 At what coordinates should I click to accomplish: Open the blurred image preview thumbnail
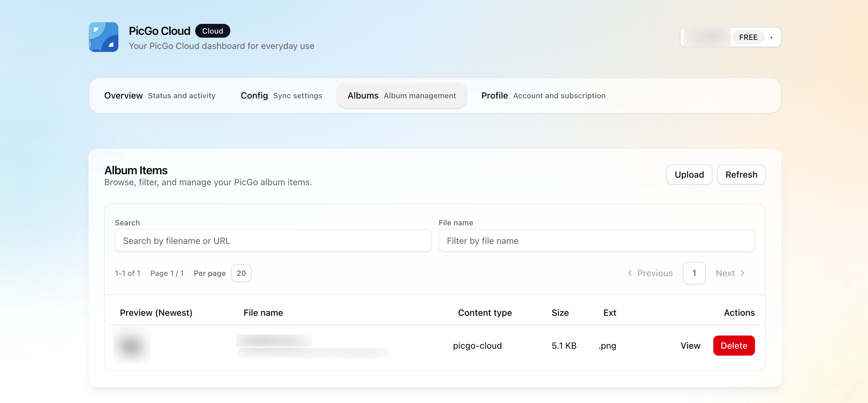click(131, 345)
